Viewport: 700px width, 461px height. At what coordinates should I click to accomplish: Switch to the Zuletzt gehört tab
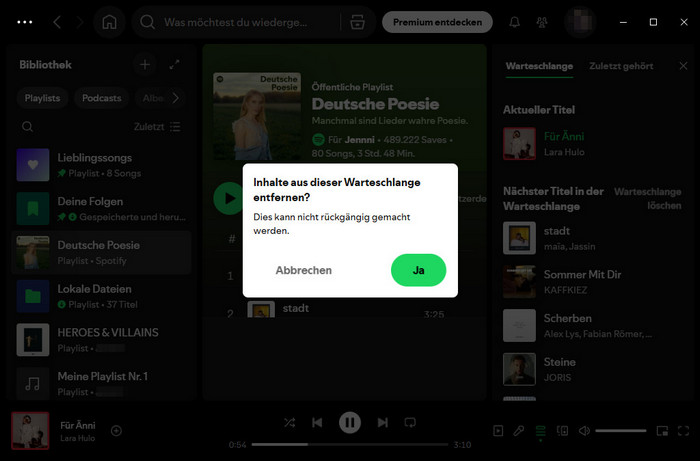pyautogui.click(x=621, y=66)
